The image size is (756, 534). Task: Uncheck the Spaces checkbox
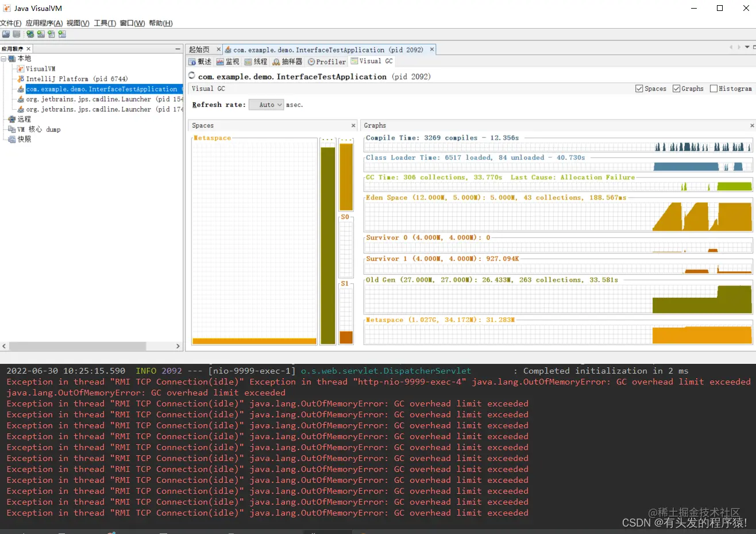639,89
